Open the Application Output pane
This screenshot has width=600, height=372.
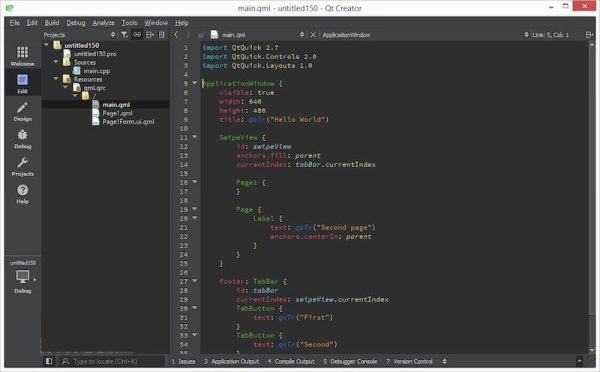pos(232,361)
